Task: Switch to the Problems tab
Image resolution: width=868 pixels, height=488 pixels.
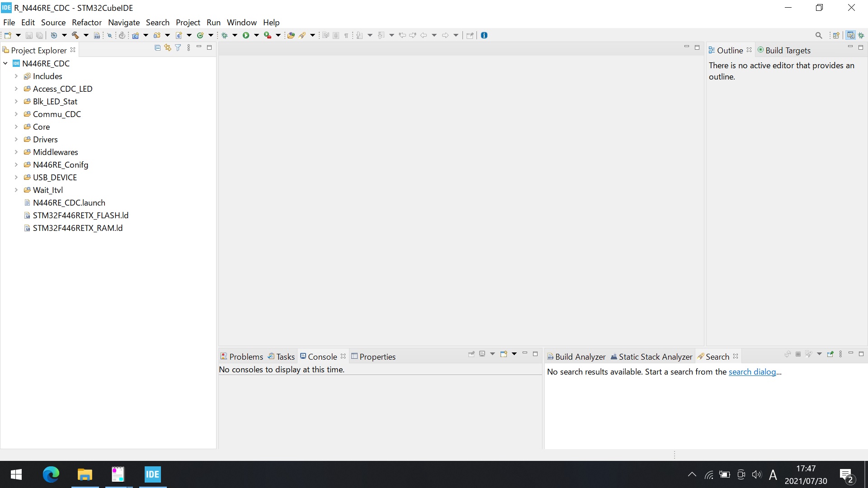Action: tap(241, 357)
